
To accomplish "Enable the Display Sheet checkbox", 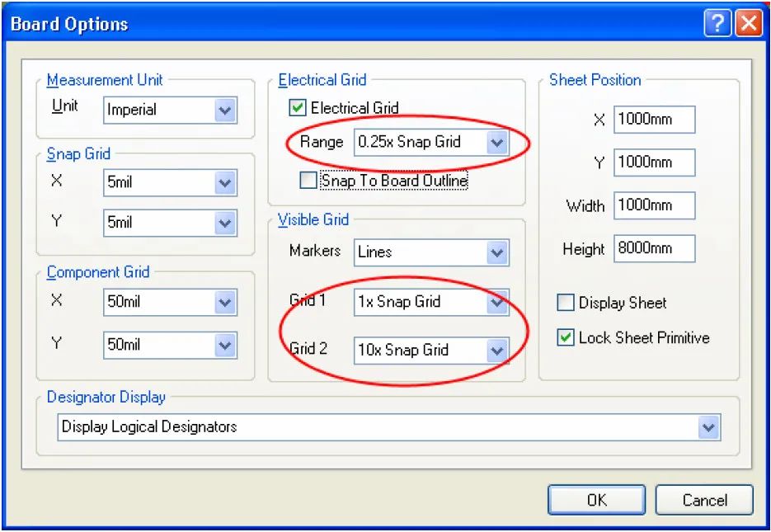I will tap(566, 303).
